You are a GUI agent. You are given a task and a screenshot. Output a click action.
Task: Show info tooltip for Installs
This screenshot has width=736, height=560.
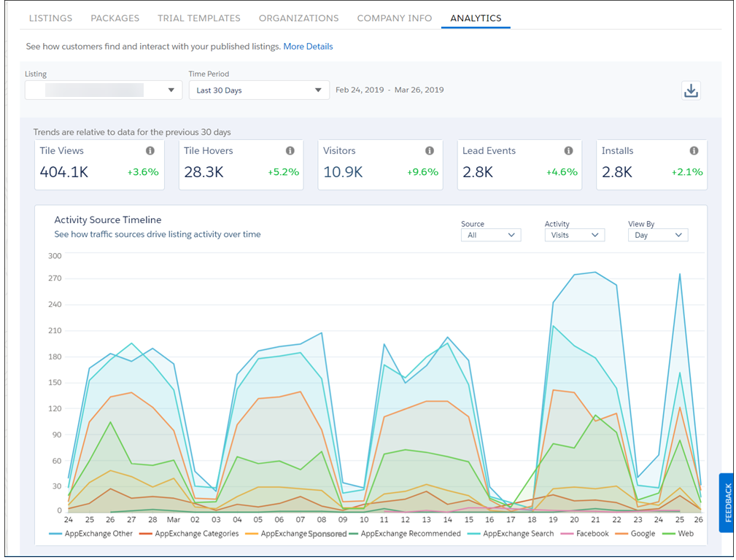click(x=694, y=151)
